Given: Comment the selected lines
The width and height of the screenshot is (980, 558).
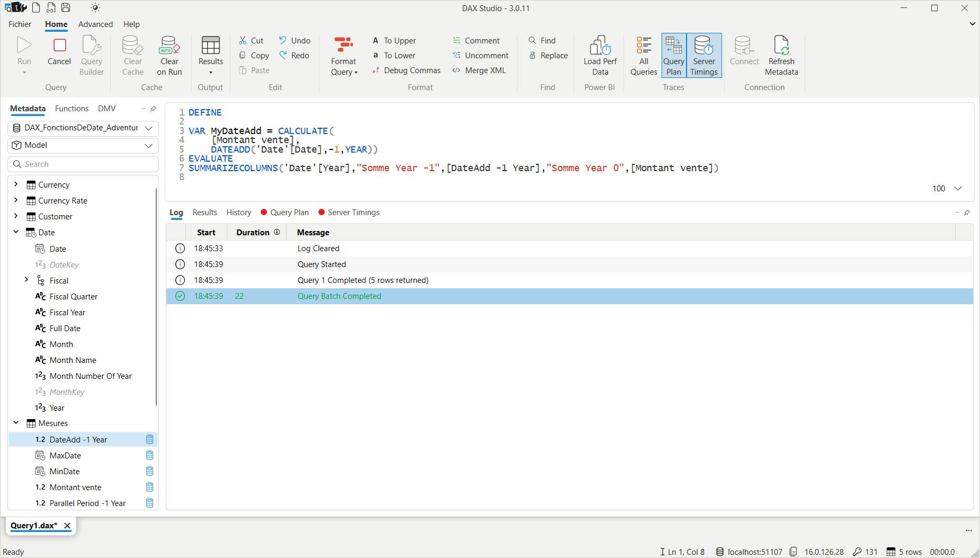Looking at the screenshot, I should pyautogui.click(x=476, y=40).
